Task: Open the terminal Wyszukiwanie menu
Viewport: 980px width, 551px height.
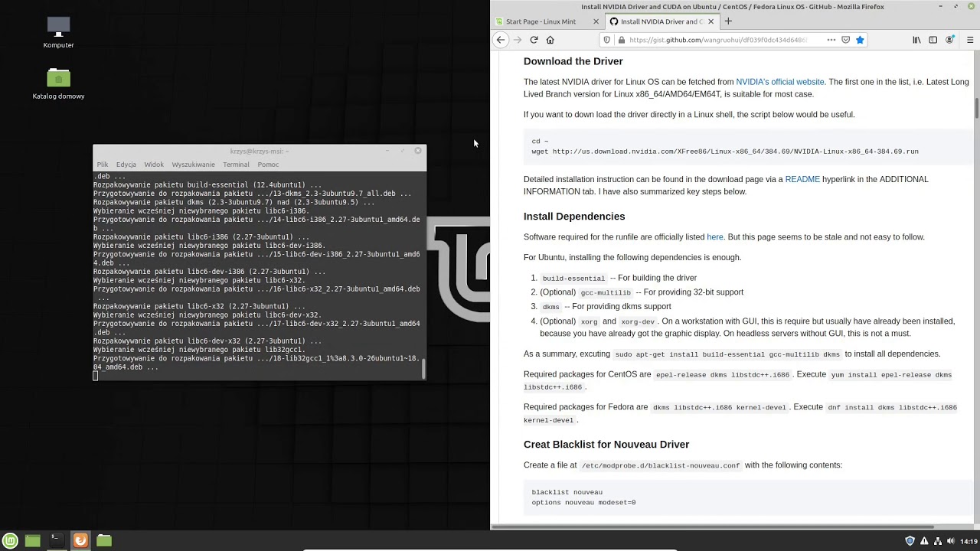Action: pyautogui.click(x=193, y=165)
